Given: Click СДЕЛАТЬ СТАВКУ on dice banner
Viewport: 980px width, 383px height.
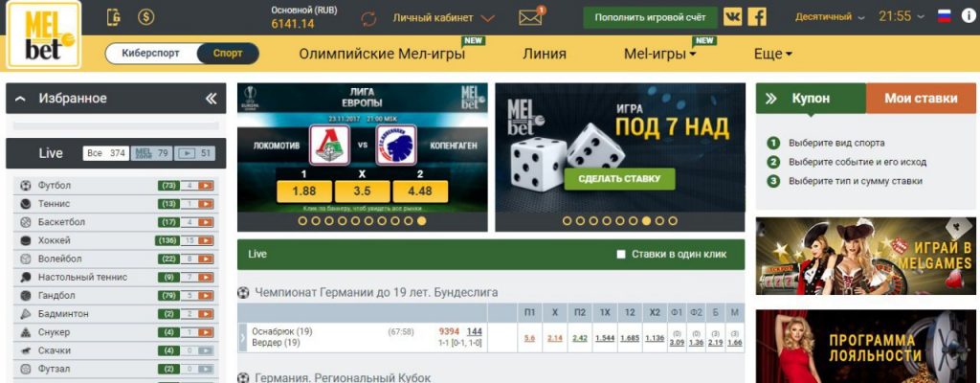Looking at the screenshot, I should (619, 179).
